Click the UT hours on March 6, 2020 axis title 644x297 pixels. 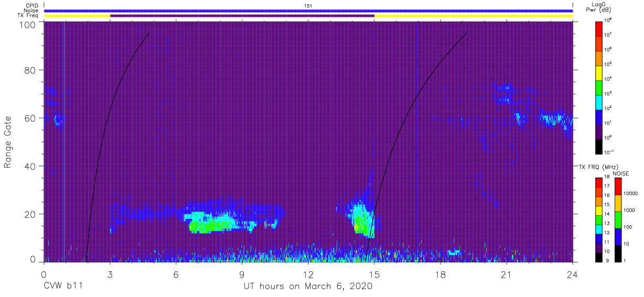(308, 287)
